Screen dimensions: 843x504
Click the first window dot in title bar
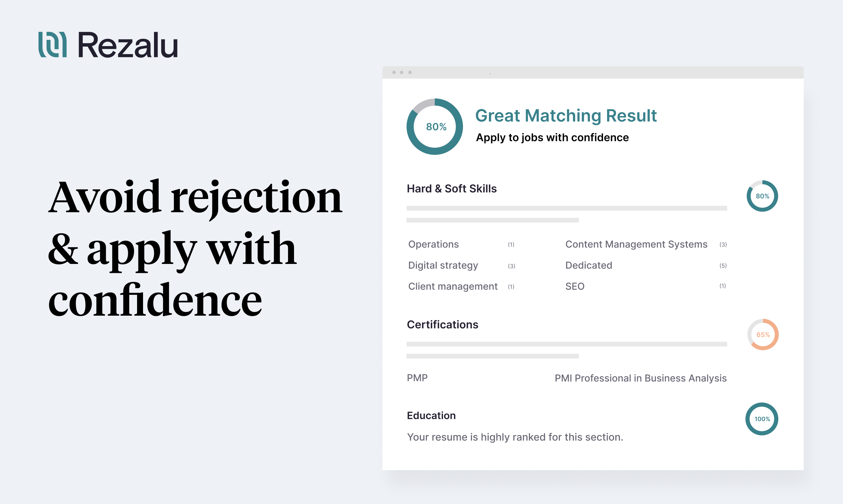click(394, 72)
